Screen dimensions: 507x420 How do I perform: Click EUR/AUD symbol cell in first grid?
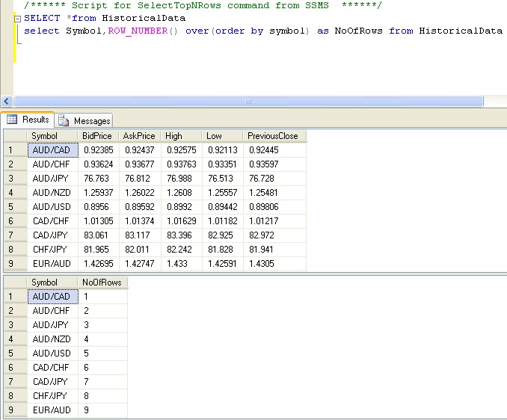(x=52, y=264)
